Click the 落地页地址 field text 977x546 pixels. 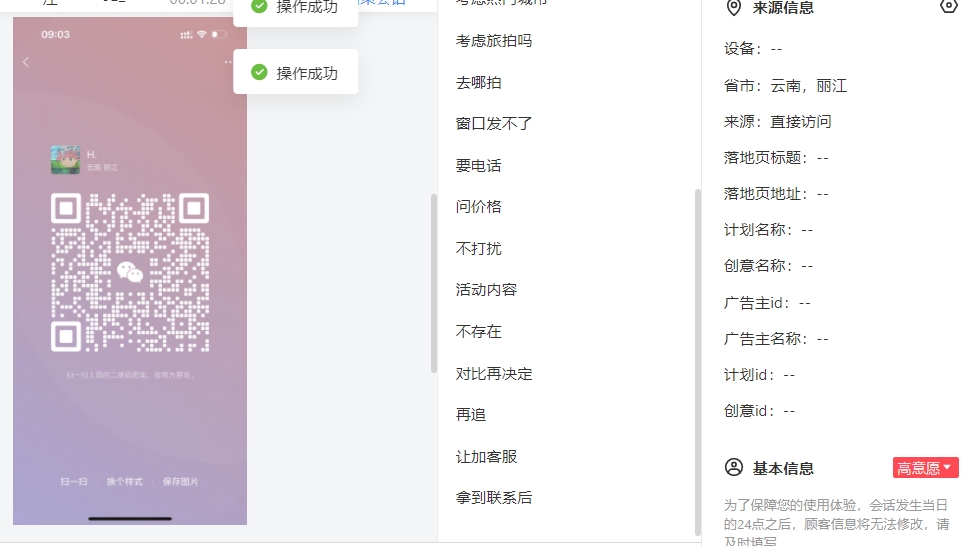[x=776, y=194]
